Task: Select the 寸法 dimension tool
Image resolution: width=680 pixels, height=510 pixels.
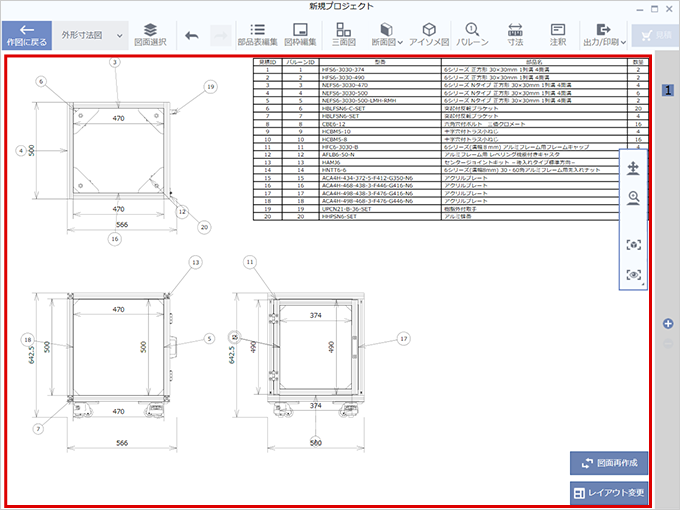Action: point(515,35)
